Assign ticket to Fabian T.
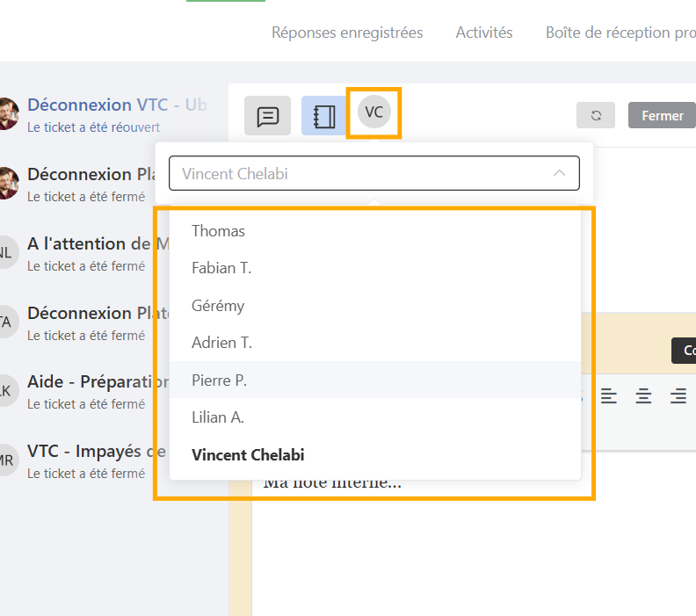Screen dimensions: 696x616 coord(221,268)
